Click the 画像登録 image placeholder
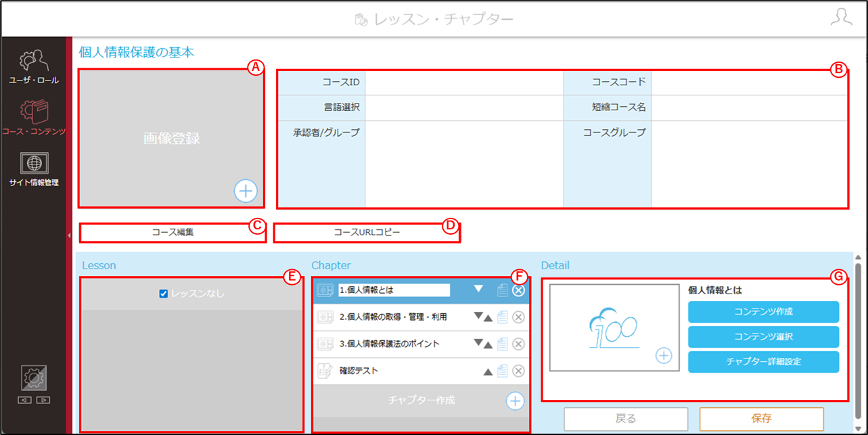This screenshot has width=868, height=435. point(171,138)
